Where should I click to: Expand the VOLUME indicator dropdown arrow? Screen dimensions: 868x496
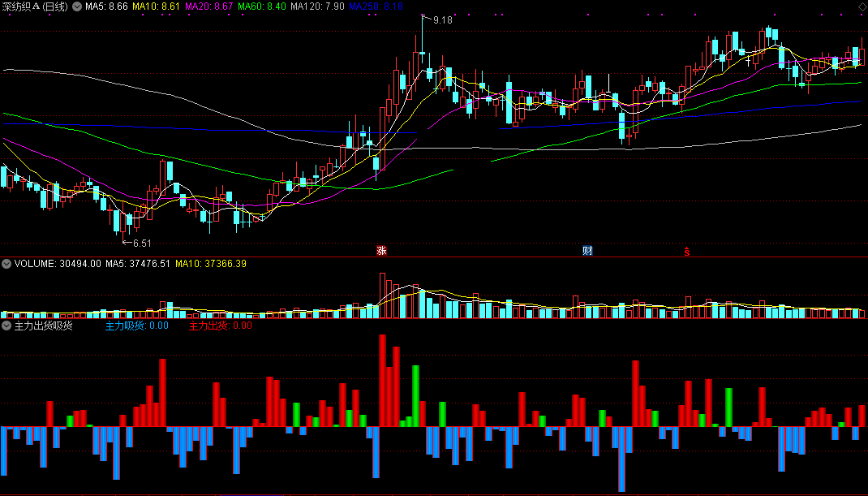pos(6,264)
